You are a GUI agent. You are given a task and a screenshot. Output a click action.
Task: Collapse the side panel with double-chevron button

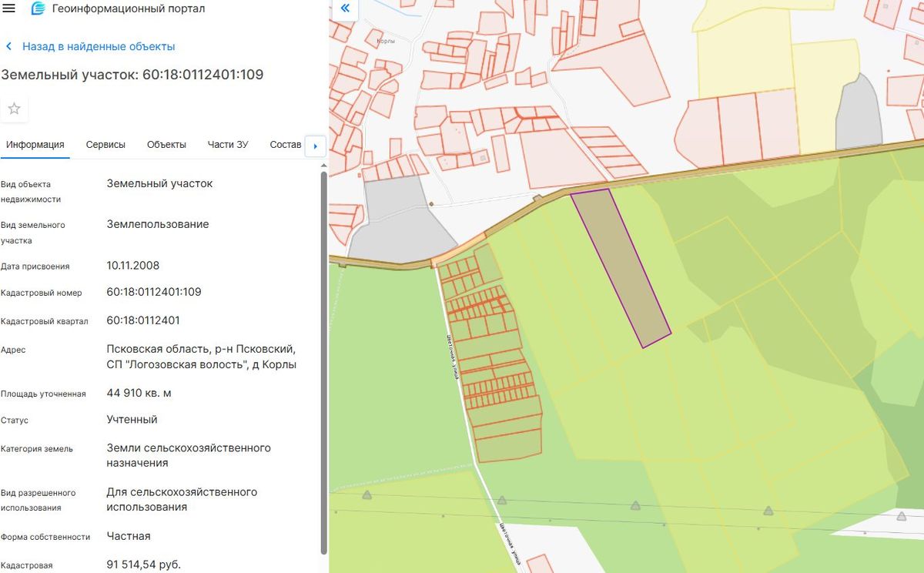coord(345,8)
